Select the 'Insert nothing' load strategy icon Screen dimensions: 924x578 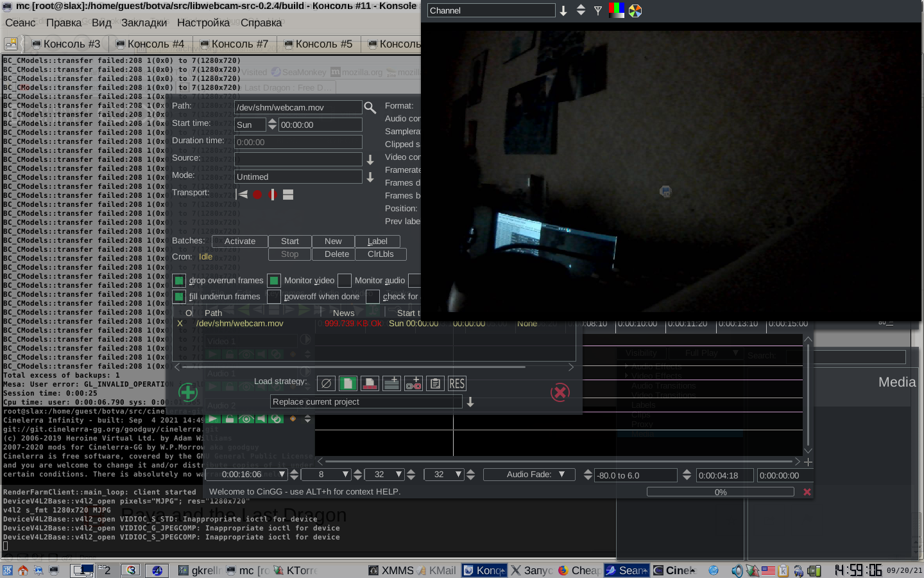[326, 384]
